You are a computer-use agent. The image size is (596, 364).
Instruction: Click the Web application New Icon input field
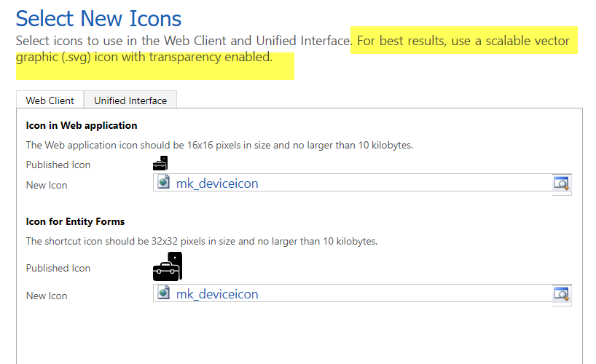(353, 183)
